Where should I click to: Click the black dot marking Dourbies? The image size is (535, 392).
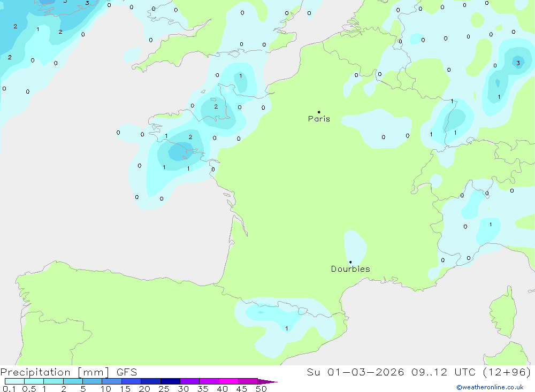(350, 262)
